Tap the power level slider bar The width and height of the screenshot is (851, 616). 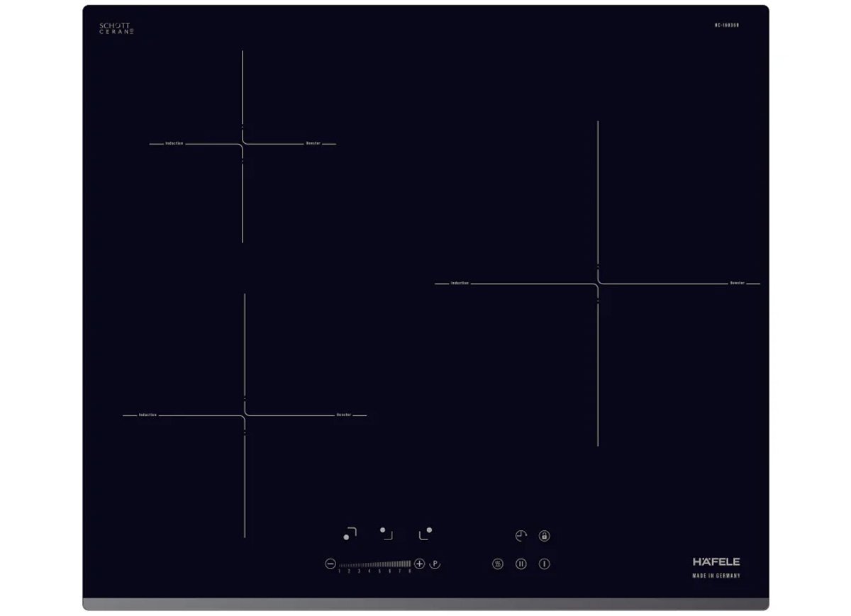coord(375,564)
